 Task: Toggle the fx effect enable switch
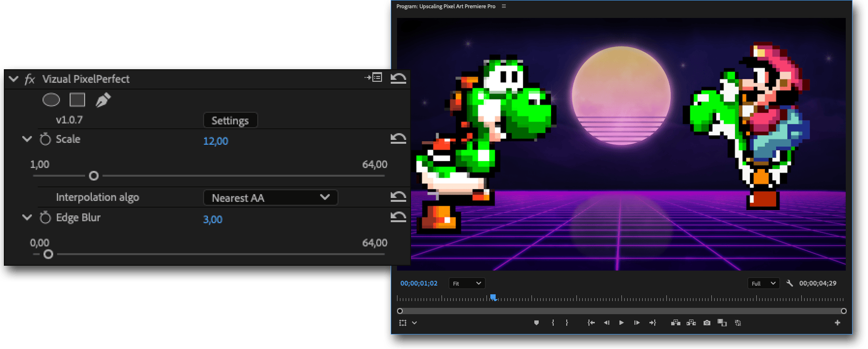pyautogui.click(x=30, y=79)
